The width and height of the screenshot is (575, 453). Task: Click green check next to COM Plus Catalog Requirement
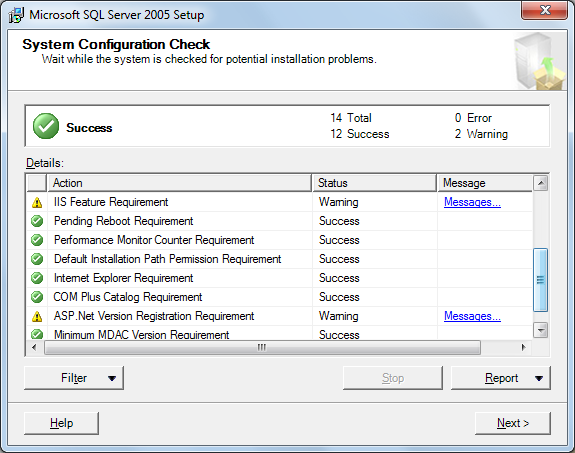pyautogui.click(x=37, y=297)
